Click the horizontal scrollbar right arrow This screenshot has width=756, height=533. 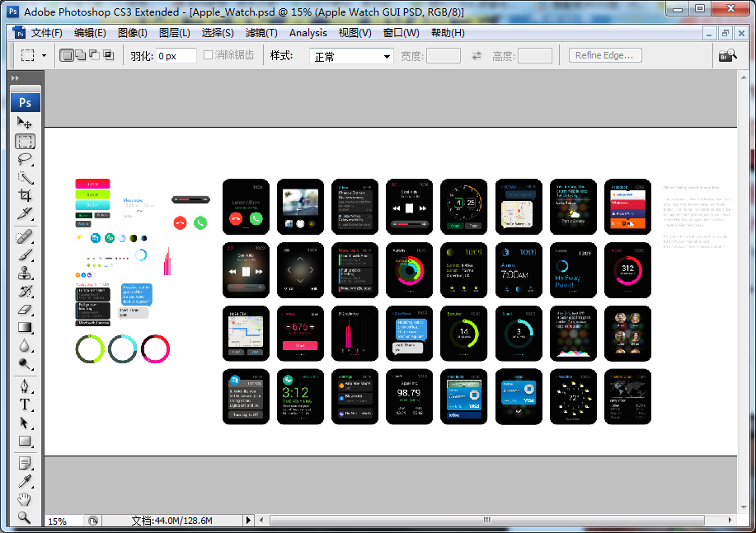[x=730, y=520]
